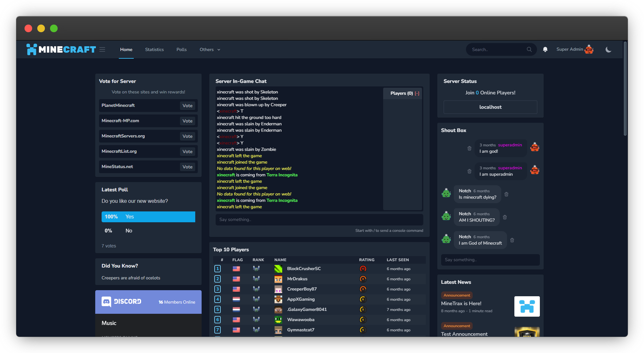Image resolution: width=644 pixels, height=353 pixels.
Task: Delete the "I am God of Minecraft" shout
Action: coord(512,240)
